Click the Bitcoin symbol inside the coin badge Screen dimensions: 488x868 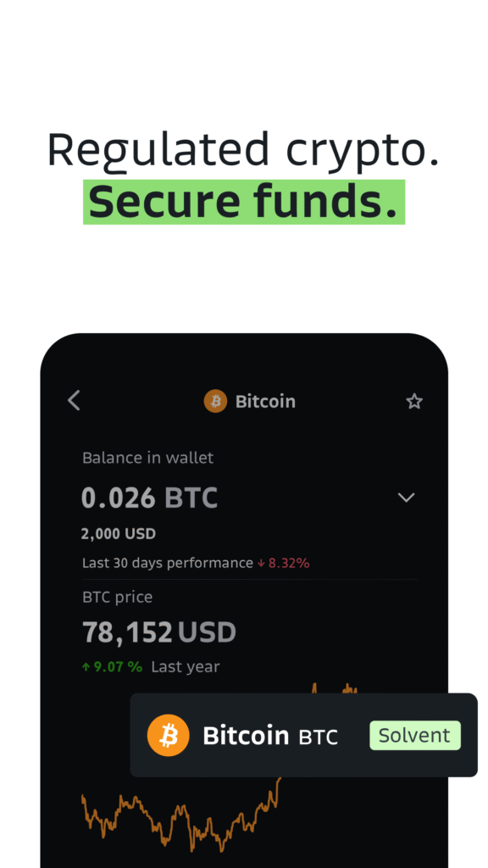point(214,401)
